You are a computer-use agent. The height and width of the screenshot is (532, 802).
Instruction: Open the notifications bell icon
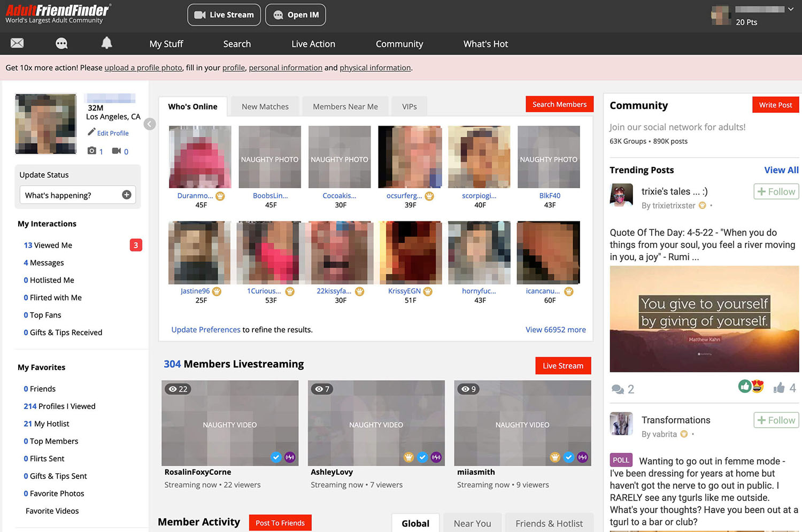[107, 43]
